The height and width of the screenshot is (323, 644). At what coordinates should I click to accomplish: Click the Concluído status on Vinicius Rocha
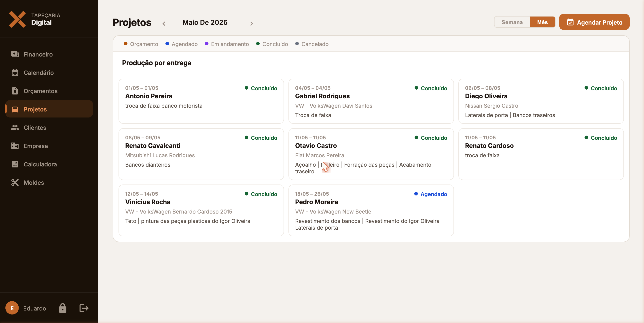click(261, 194)
